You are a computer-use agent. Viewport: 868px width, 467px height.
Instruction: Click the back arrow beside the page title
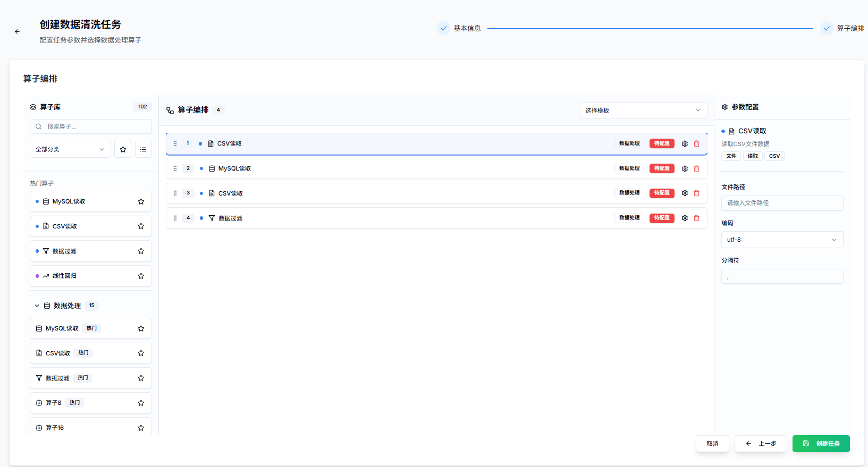pyautogui.click(x=17, y=32)
